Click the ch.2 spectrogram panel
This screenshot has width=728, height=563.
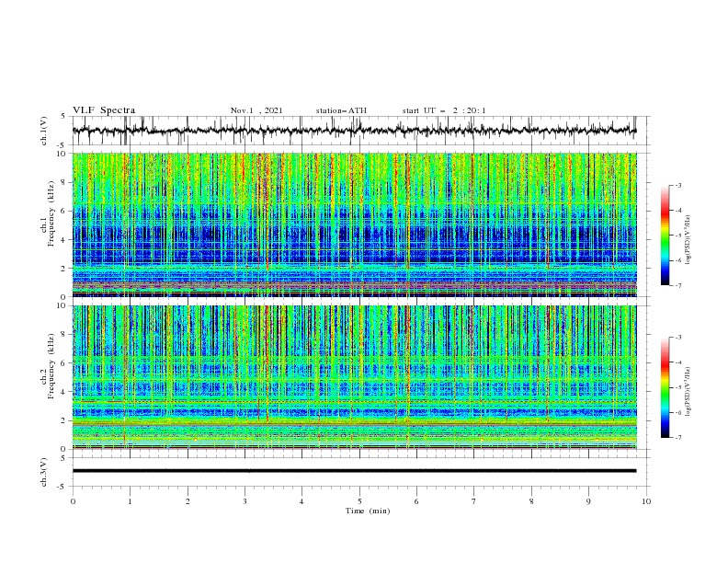click(x=354, y=377)
